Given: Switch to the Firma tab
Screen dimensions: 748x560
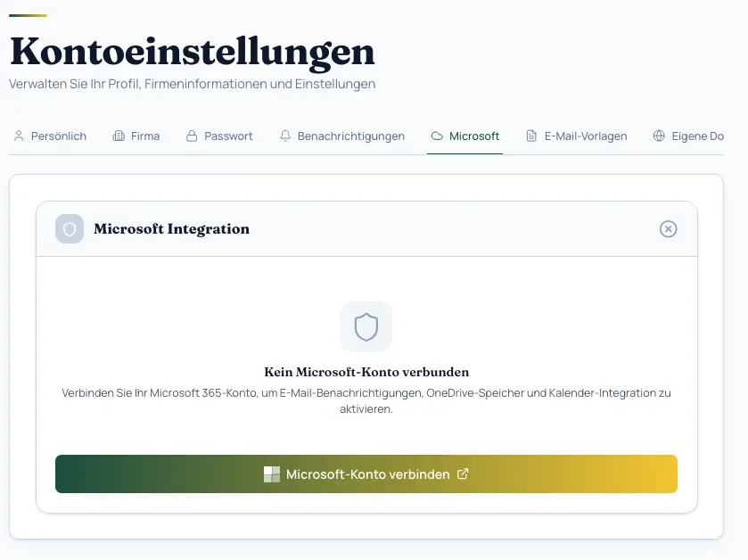Looking at the screenshot, I should [x=136, y=136].
